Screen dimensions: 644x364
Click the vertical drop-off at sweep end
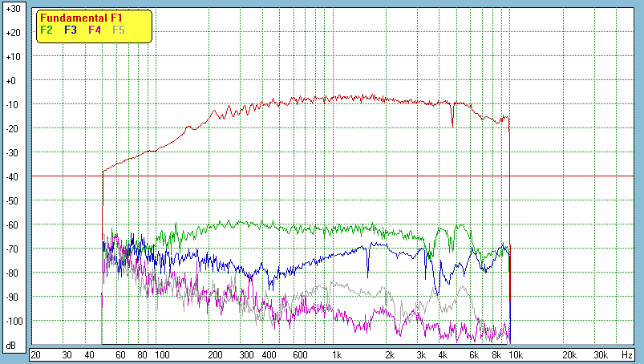510,224
